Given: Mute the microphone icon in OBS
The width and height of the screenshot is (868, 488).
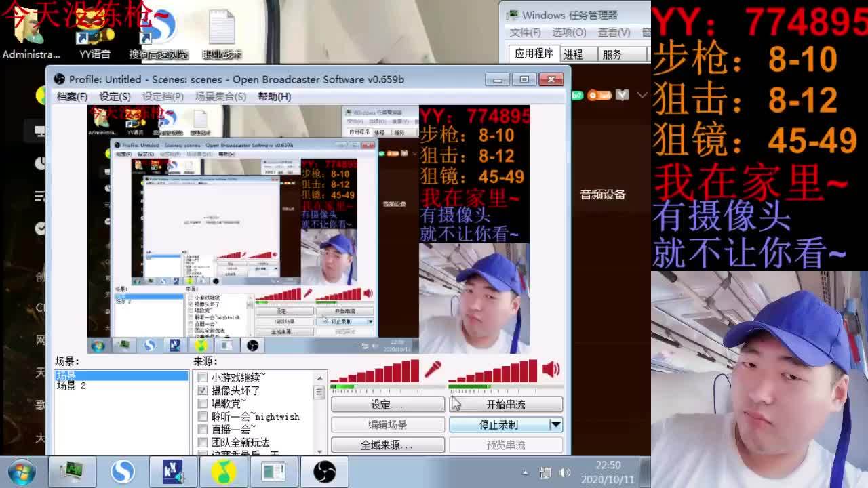Looking at the screenshot, I should (x=433, y=369).
